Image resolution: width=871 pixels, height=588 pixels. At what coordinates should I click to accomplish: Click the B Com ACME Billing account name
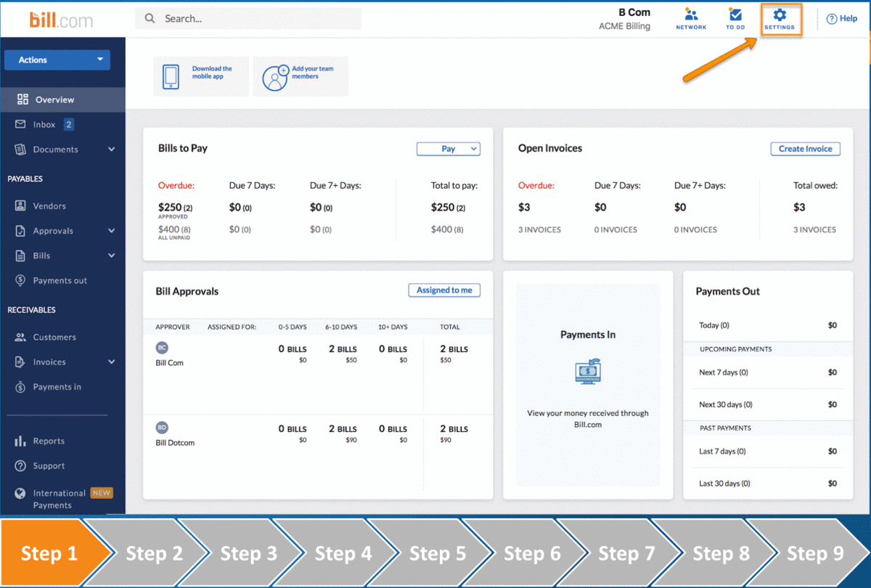(x=625, y=19)
